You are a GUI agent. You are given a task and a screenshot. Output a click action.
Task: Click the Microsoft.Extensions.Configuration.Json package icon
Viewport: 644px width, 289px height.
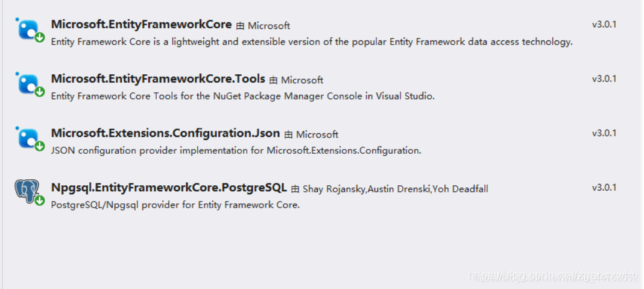[28, 138]
